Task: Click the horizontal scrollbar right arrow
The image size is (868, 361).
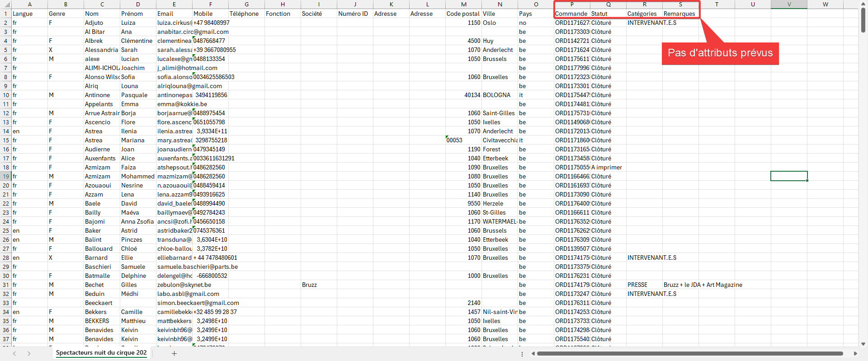Action: coord(855,353)
